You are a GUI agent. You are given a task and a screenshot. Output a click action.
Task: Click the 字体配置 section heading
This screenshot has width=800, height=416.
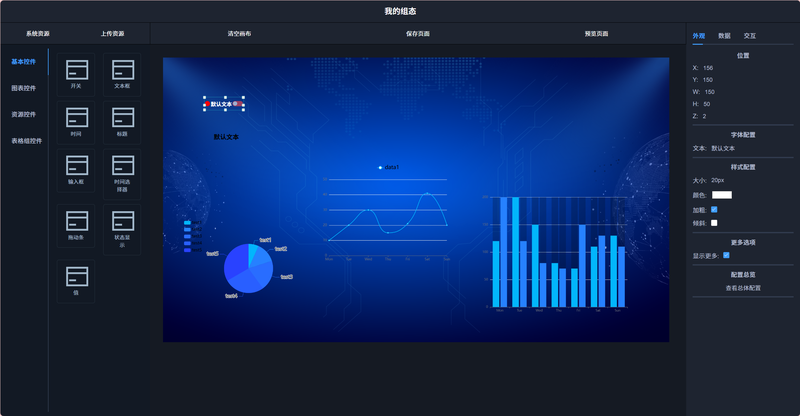pos(743,135)
